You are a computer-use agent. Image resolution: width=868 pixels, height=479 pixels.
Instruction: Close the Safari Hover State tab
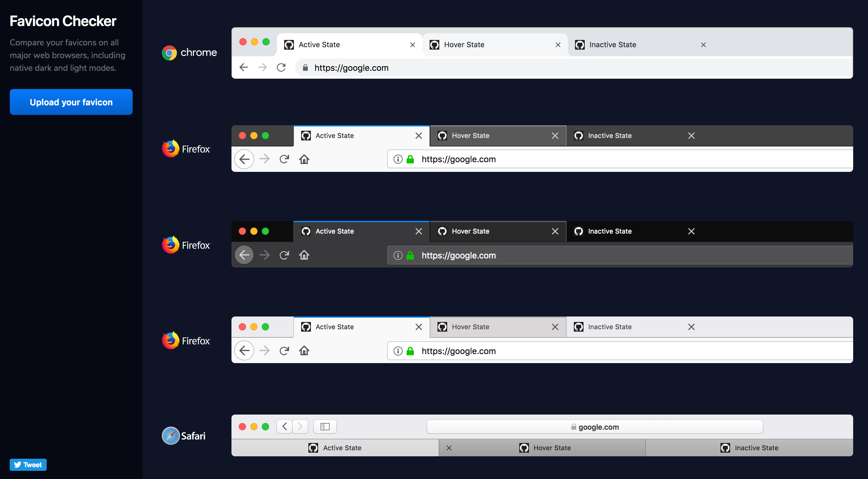tap(449, 448)
